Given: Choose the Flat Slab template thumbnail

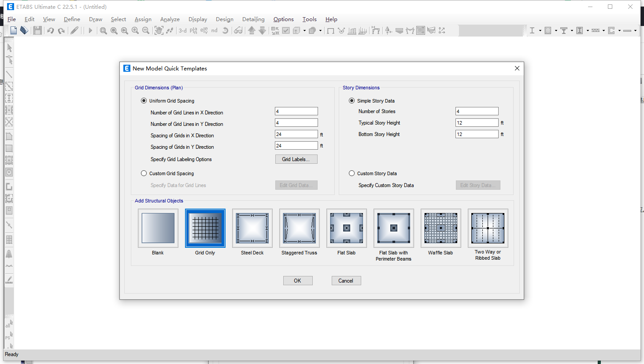Looking at the screenshot, I should pyautogui.click(x=347, y=228).
